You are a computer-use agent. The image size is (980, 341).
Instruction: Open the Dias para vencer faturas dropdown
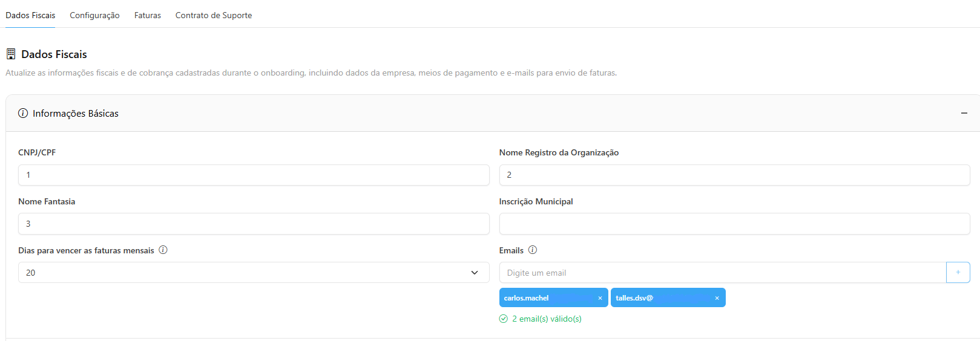coord(253,273)
